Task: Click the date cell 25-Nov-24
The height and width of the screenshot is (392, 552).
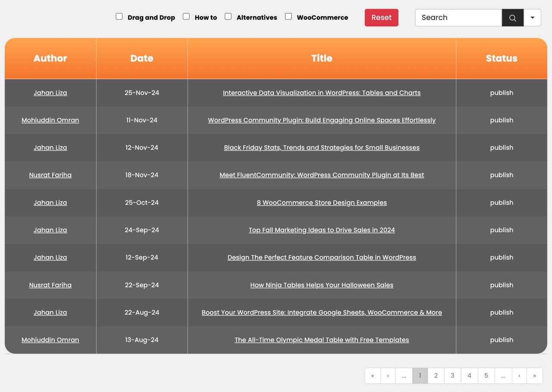Action: pyautogui.click(x=142, y=93)
